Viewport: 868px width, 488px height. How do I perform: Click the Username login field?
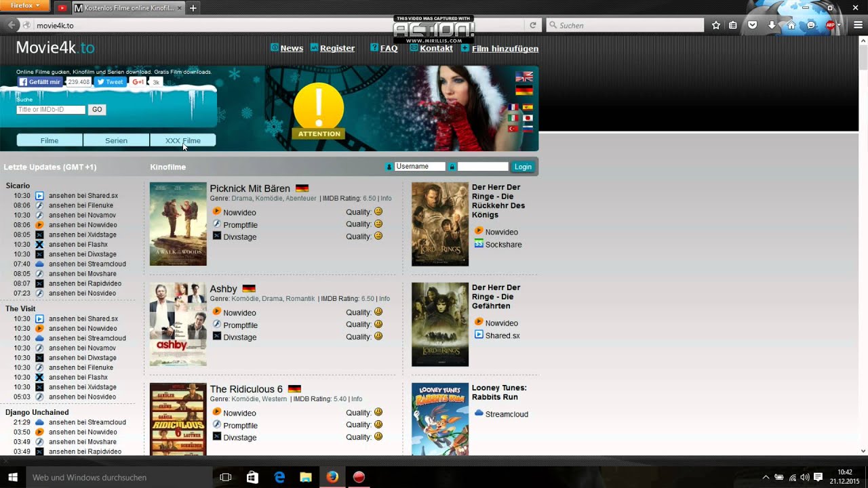(420, 167)
